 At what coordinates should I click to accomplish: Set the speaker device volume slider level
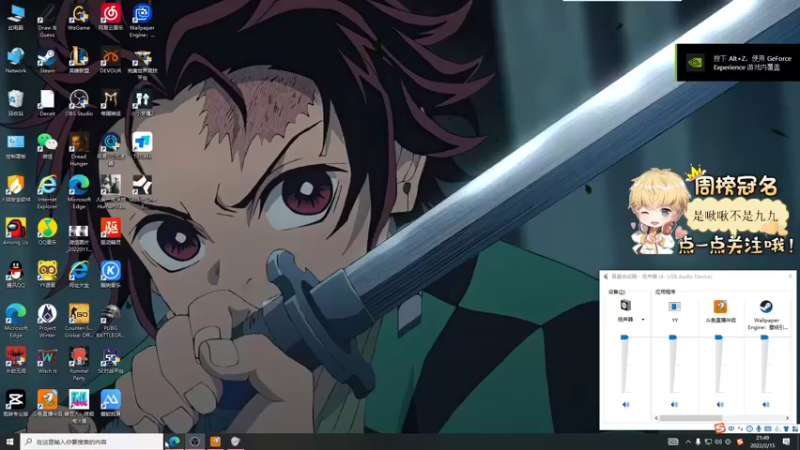[624, 338]
